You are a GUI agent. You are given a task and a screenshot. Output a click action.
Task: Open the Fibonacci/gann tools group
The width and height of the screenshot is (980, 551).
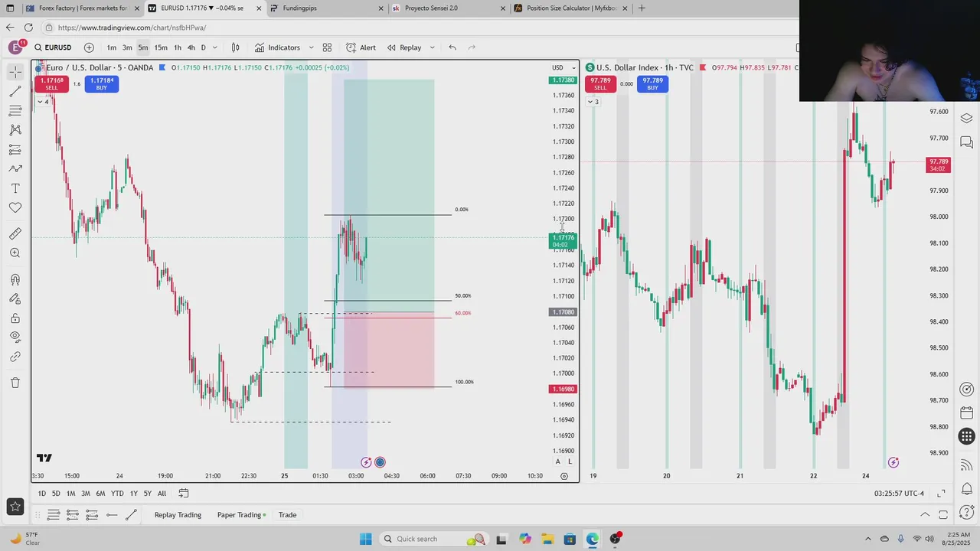tap(15, 111)
